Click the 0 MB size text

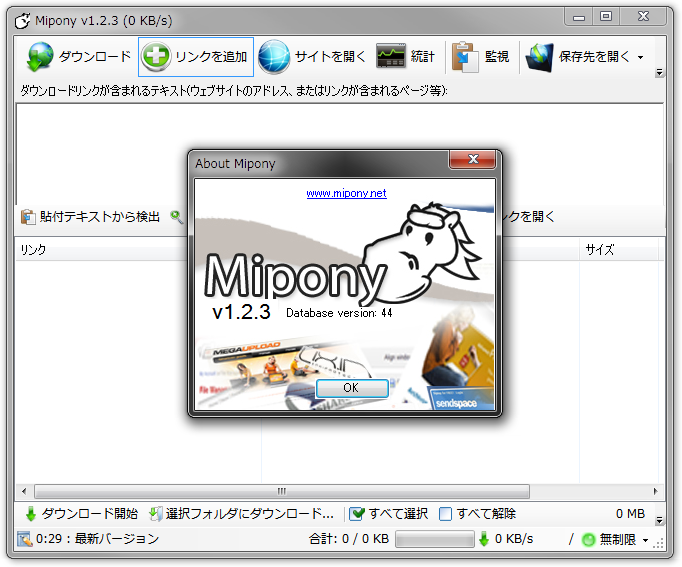pos(630,514)
